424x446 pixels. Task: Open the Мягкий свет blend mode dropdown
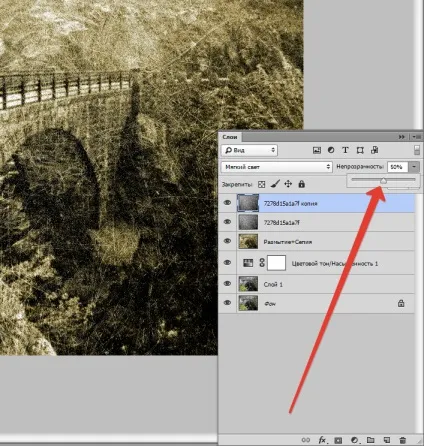pos(277,167)
